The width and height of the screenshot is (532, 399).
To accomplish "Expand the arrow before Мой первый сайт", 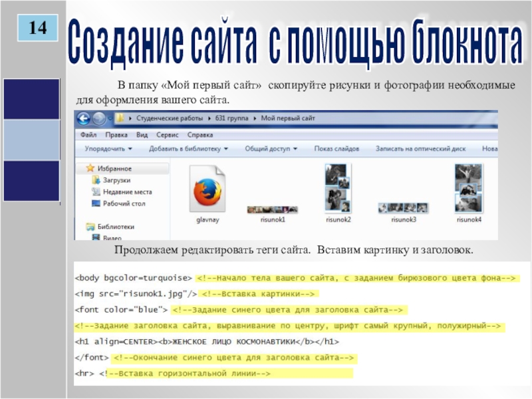I will tap(255, 118).
